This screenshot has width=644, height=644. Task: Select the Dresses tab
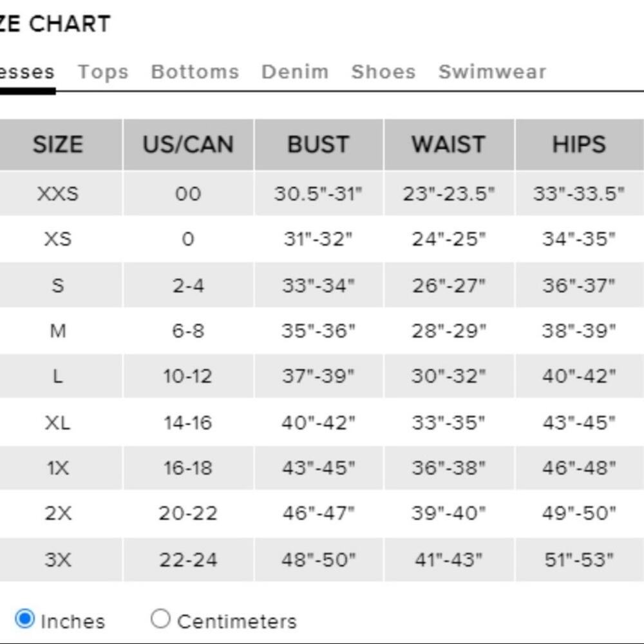(x=26, y=72)
